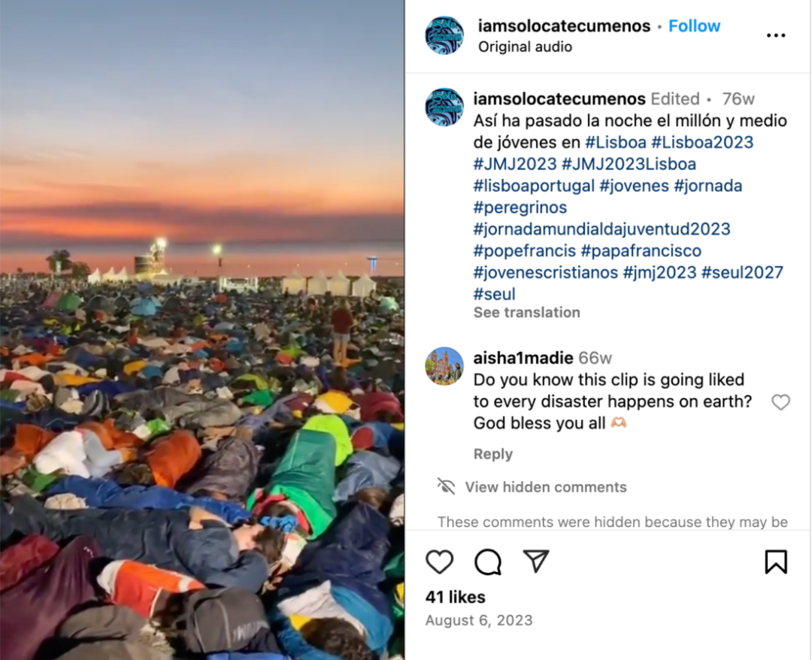
Task: Open iamsolocatecumenos avatar in header
Action: coord(444,35)
